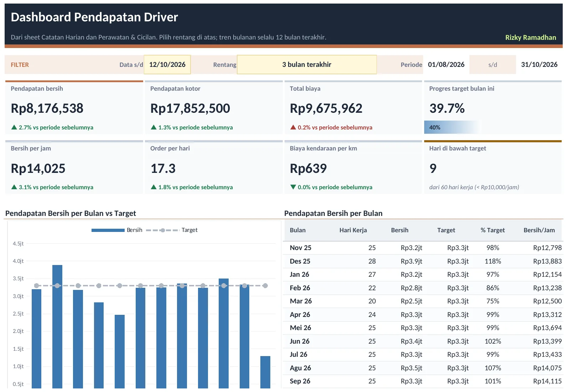This screenshot has height=392, width=567.
Task: Click the tallest bar in the Bersih chart
Action: 57,327
